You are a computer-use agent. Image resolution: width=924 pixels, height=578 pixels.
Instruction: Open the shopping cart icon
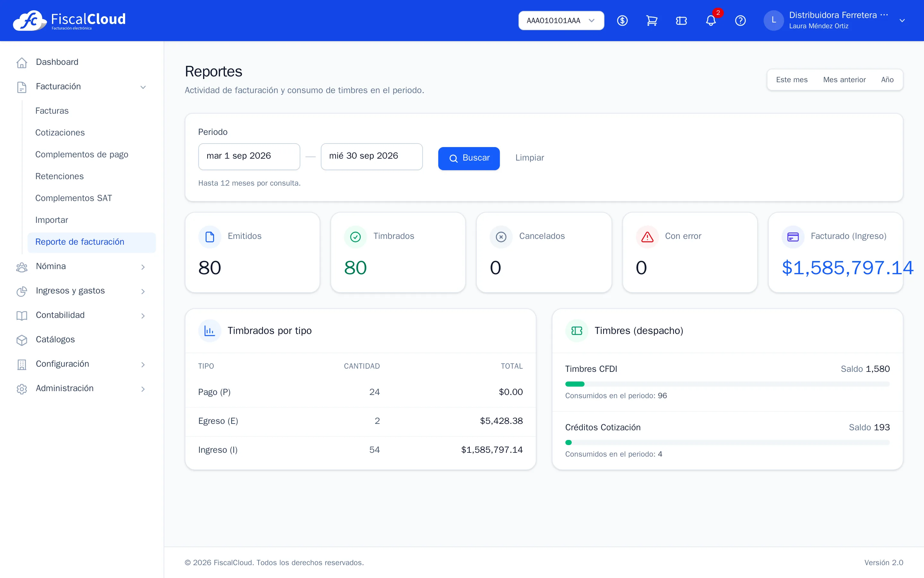652,21
